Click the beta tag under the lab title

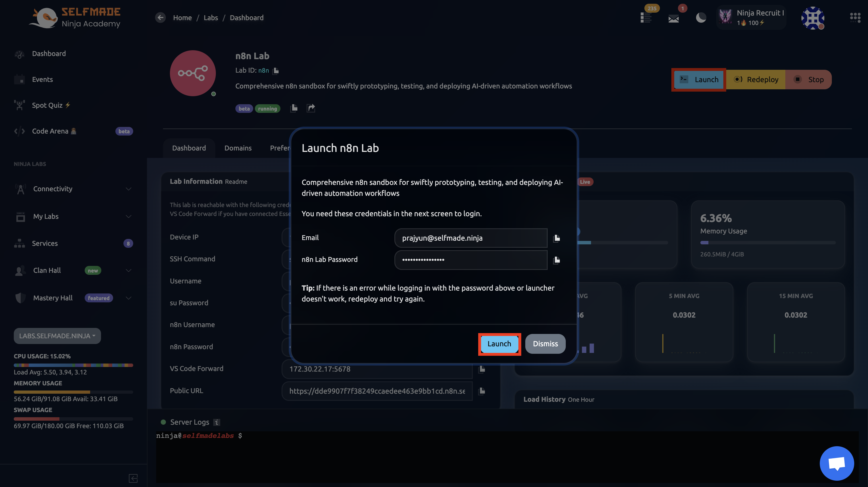tap(244, 109)
